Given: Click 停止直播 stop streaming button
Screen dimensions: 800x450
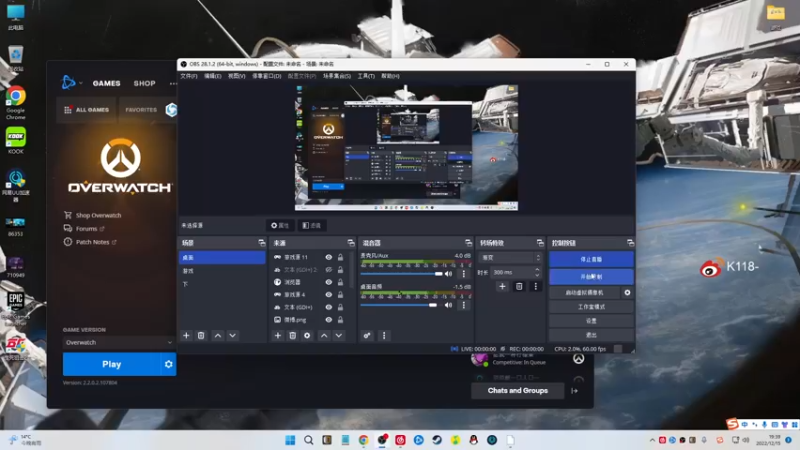Looking at the screenshot, I should [591, 259].
